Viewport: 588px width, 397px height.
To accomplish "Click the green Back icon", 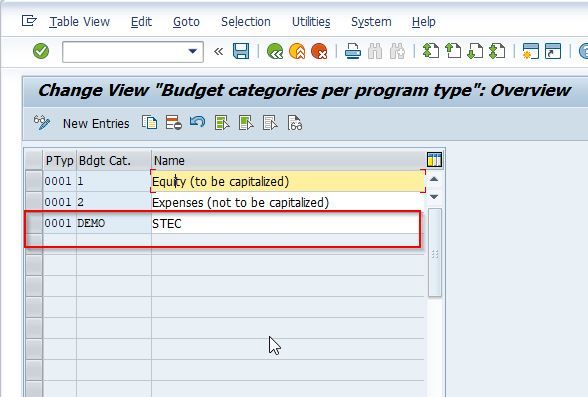I will pos(275,51).
